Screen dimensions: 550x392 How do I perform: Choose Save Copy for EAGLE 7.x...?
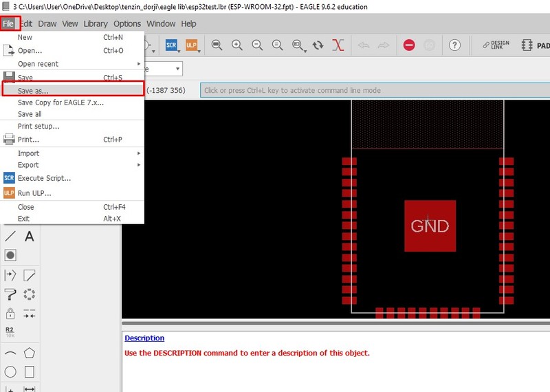(72, 102)
